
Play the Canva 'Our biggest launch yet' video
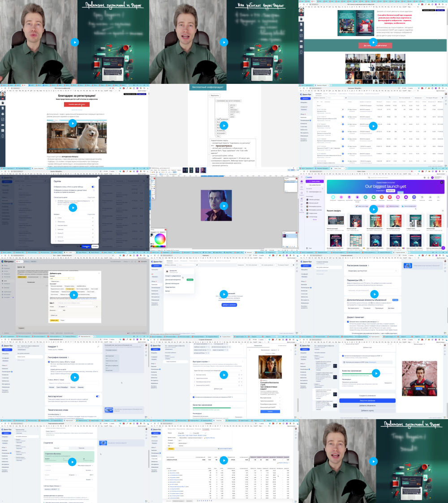click(373, 209)
